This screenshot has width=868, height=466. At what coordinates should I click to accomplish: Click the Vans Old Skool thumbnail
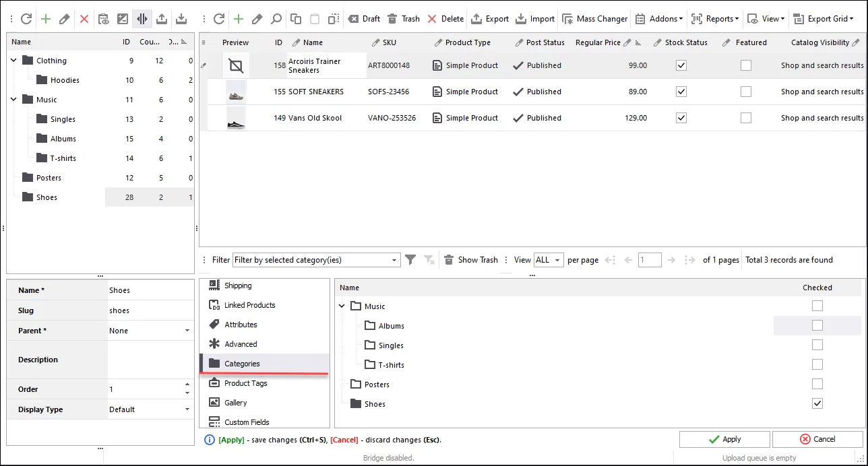[x=236, y=118]
